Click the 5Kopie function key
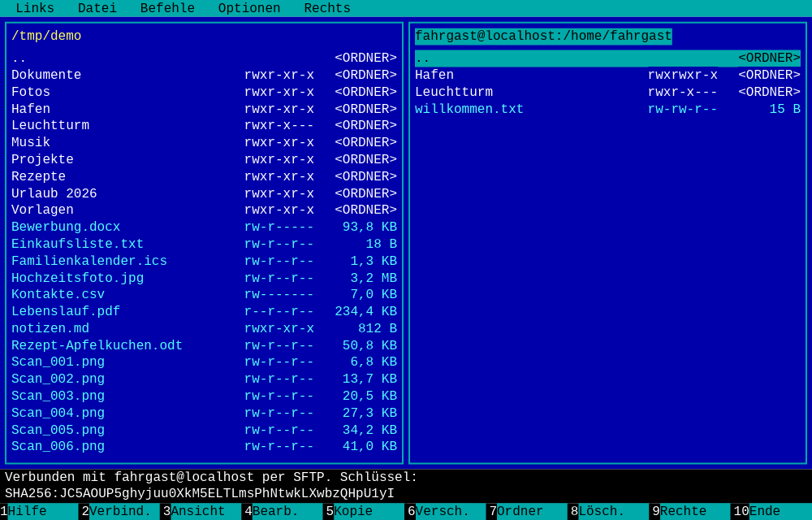Viewport: 812px width, 520px height. point(364,511)
